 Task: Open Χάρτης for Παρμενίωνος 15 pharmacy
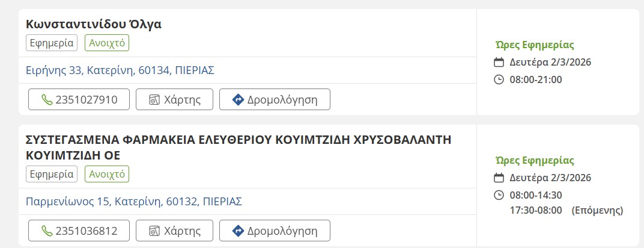[x=175, y=231]
